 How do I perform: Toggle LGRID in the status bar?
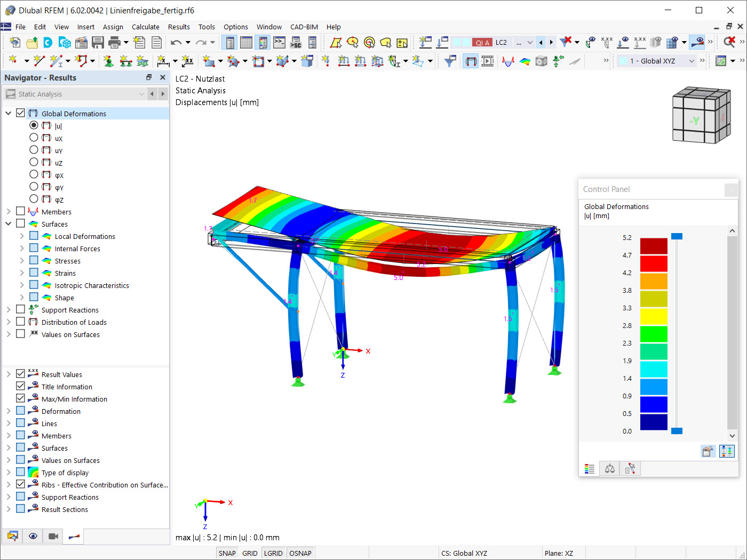click(273, 553)
